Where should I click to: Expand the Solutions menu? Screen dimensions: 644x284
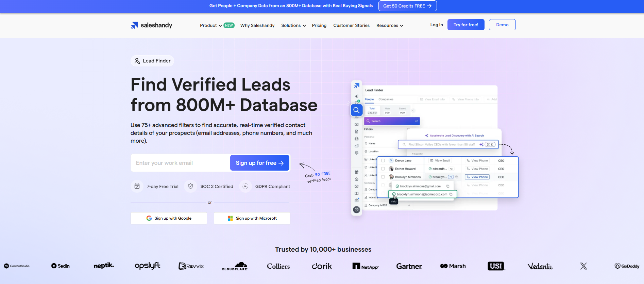(293, 26)
